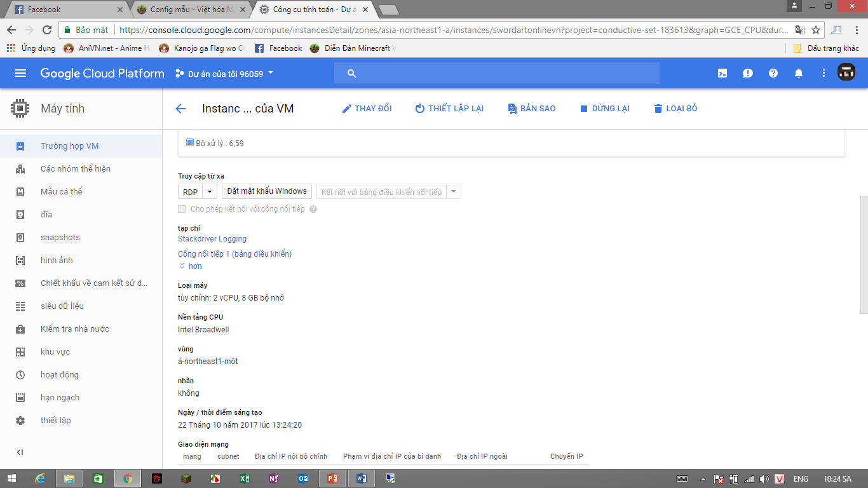Open Mẫu cá thể in the sidebar

[x=81, y=192]
